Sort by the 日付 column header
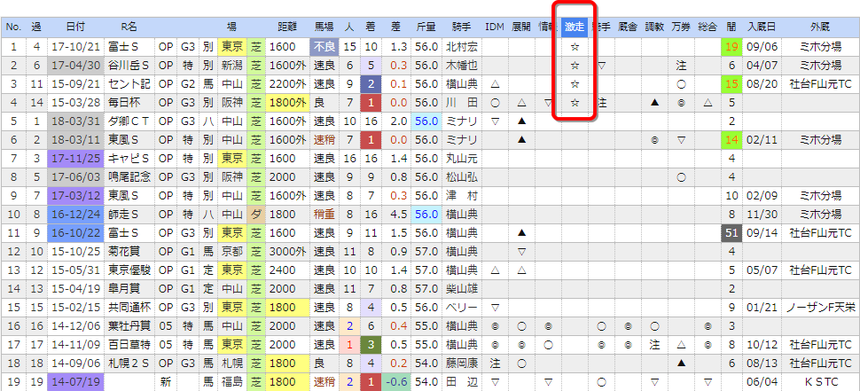The height and width of the screenshot is (391, 860). 75,26
